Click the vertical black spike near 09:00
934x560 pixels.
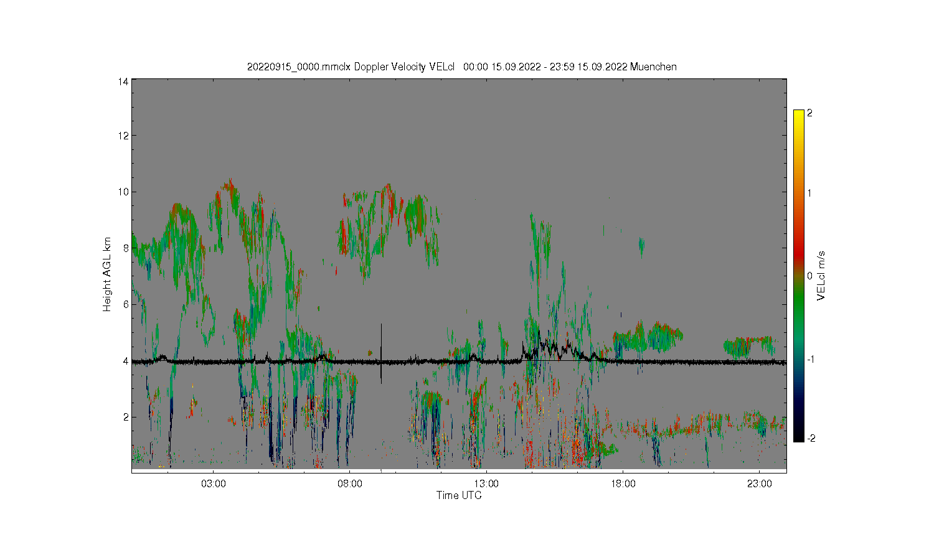coord(381,353)
